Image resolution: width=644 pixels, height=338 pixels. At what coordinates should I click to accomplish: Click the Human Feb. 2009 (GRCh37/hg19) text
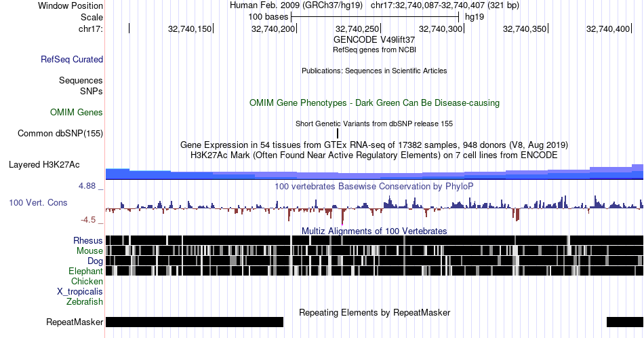296,5
